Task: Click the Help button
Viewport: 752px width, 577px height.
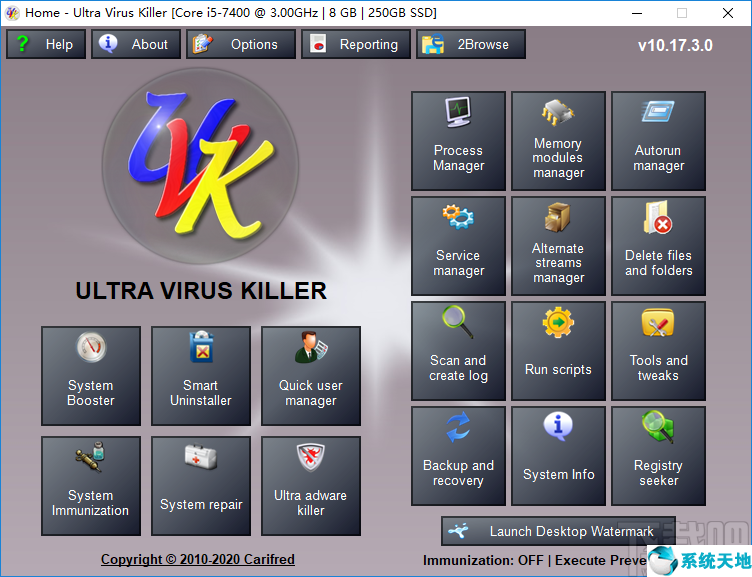Action: tap(46, 44)
